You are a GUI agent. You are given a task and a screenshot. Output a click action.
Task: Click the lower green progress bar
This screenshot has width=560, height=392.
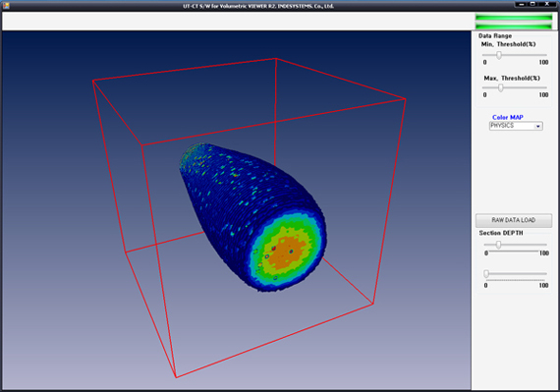514,26
